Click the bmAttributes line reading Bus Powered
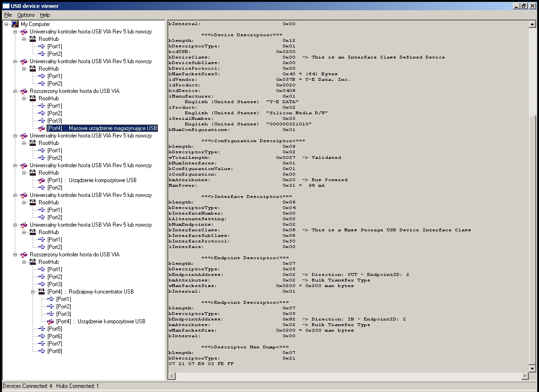The height and width of the screenshot is (392, 539). (258, 180)
